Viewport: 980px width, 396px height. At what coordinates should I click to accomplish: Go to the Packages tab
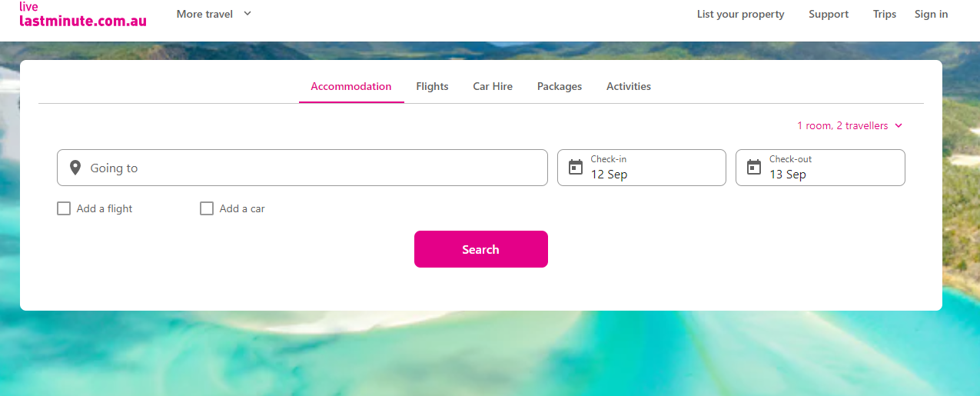coord(560,86)
